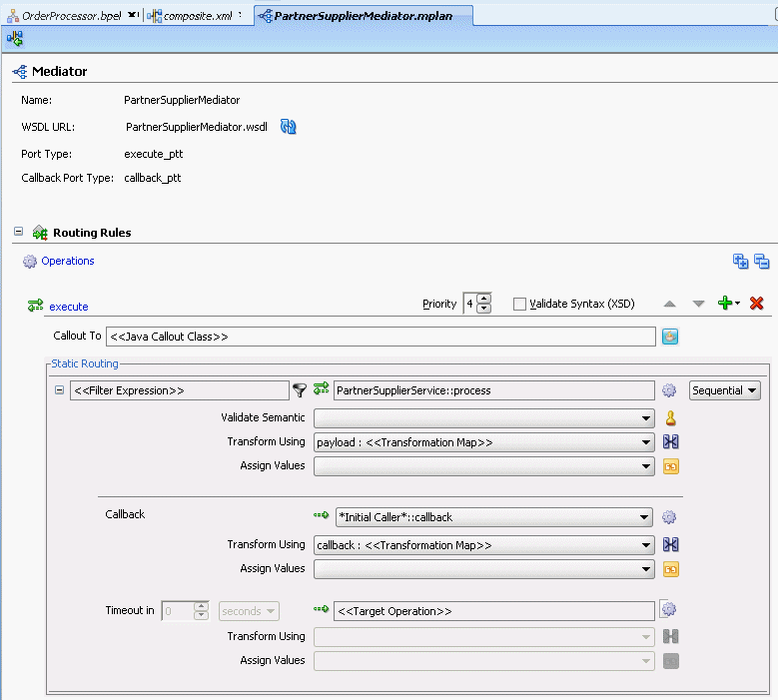This screenshot has width=778, height=700.
Task: Increase Priority value with up spinner
Action: [x=483, y=299]
